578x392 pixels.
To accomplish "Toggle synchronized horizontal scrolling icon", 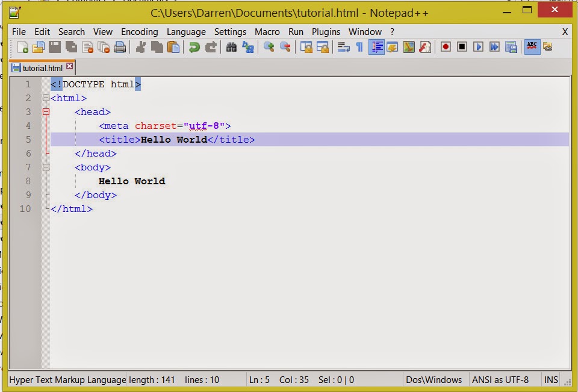I will pyautogui.click(x=323, y=47).
